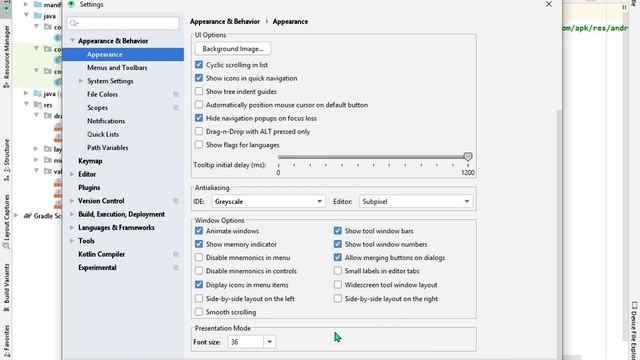The width and height of the screenshot is (640, 360).
Task: Open the Resource Manager side tool window
Action: pyautogui.click(x=6, y=56)
